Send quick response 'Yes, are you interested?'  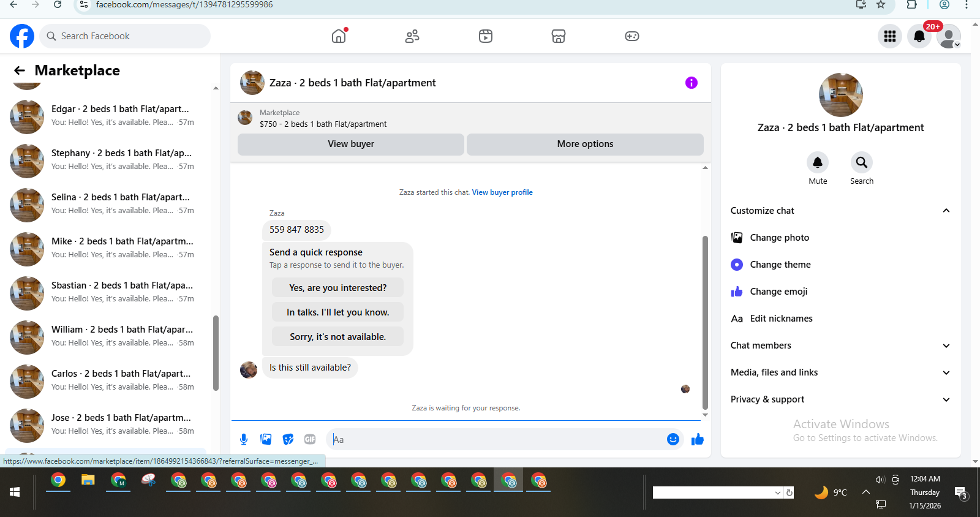point(338,288)
